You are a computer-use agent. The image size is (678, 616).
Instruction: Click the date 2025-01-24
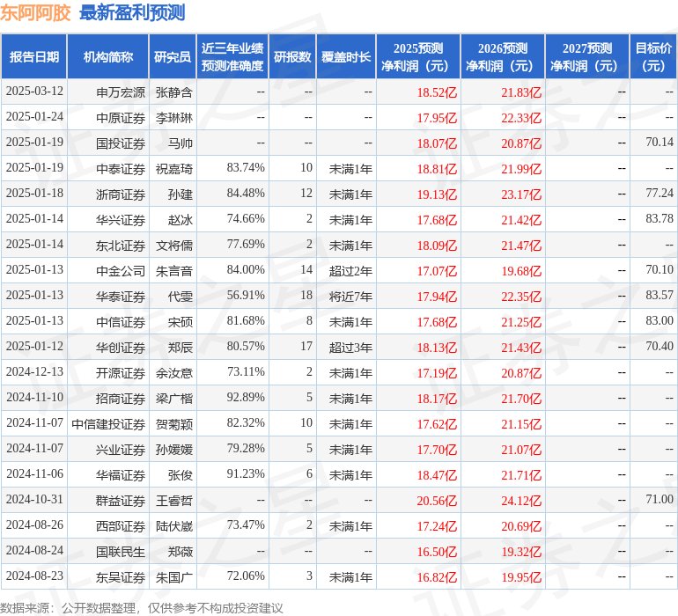pos(34,117)
